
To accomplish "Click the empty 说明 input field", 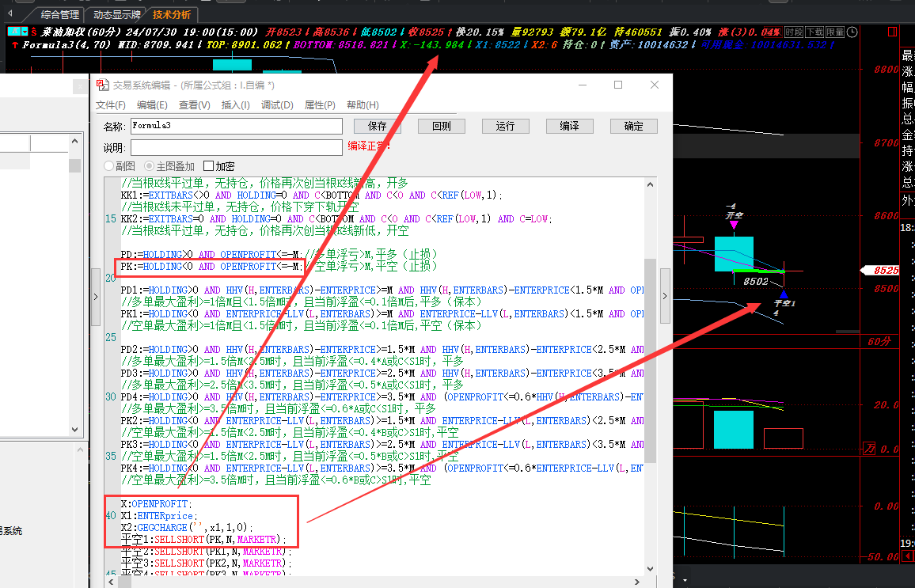I will tap(237, 147).
